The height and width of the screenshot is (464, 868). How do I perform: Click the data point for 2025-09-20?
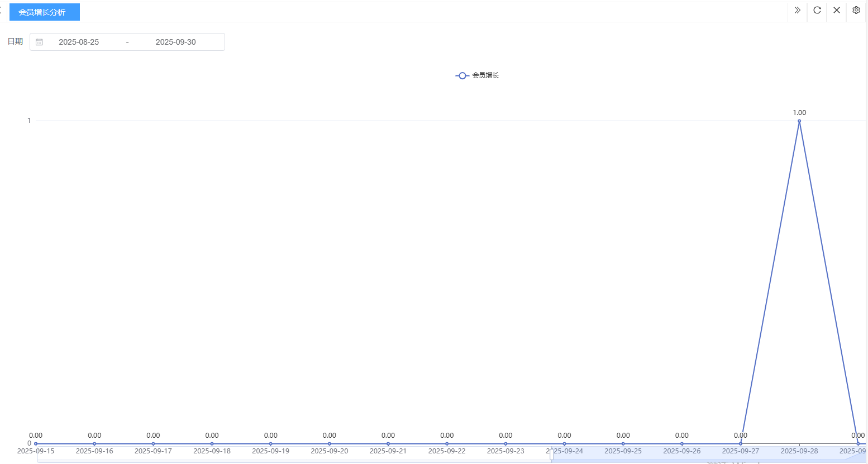329,444
